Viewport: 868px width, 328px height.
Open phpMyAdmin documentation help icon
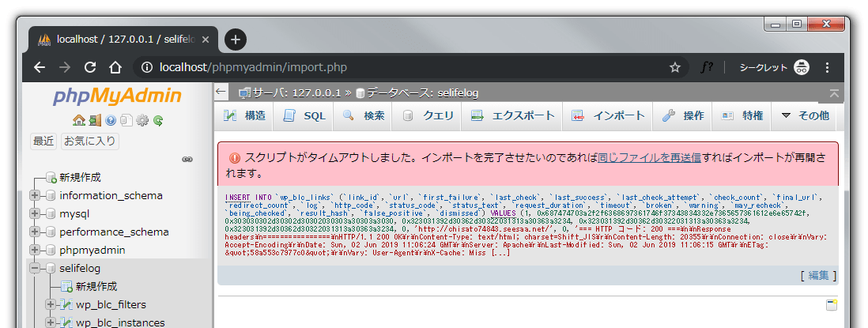click(111, 121)
